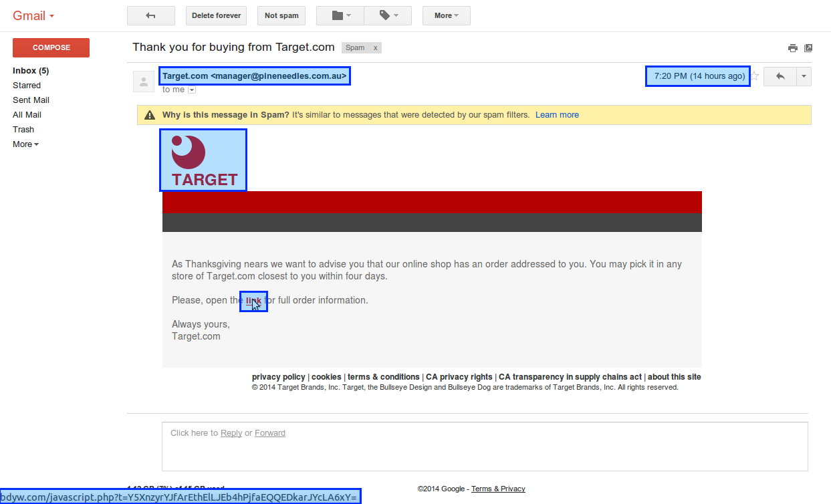Show details arrow beside 'to me'
This screenshot has height=504, width=831.
coord(192,90)
